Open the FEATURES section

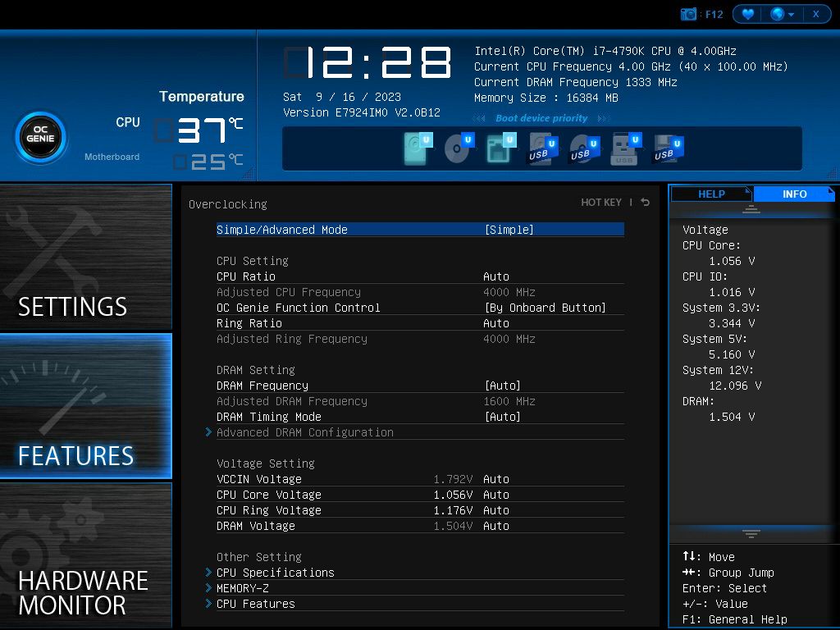tap(85, 406)
